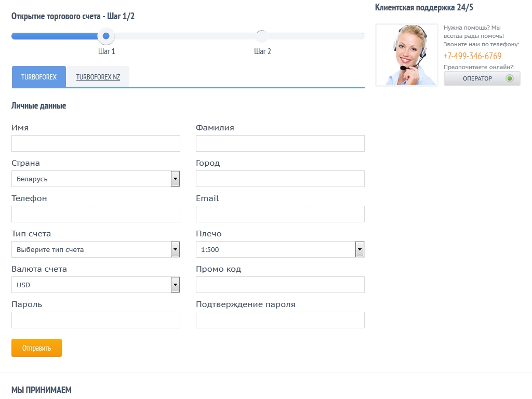Open the Тип счета account type dropdown

pyautogui.click(x=96, y=249)
